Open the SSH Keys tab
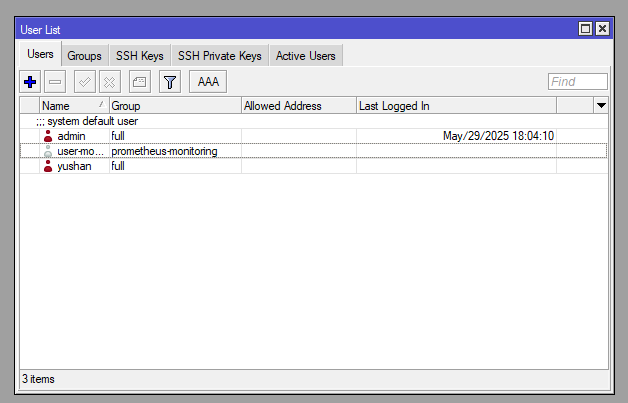 pyautogui.click(x=138, y=56)
